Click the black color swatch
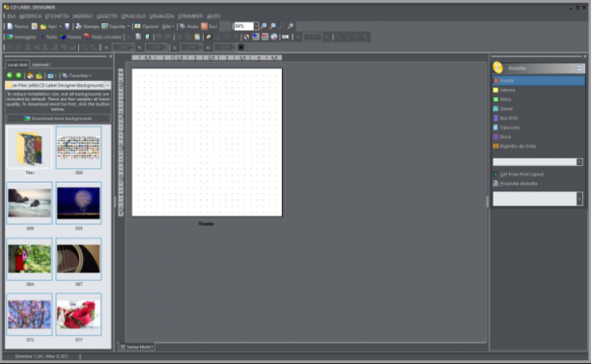 click(x=240, y=47)
